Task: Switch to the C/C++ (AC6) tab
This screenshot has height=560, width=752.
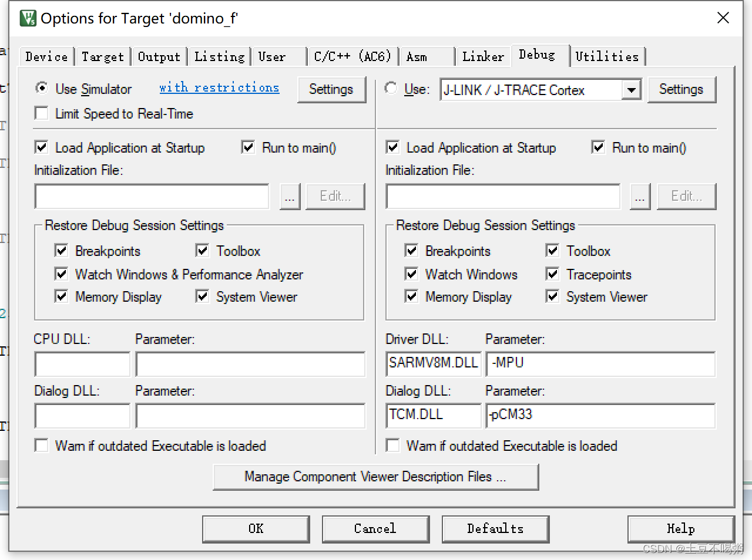Action: (x=352, y=56)
